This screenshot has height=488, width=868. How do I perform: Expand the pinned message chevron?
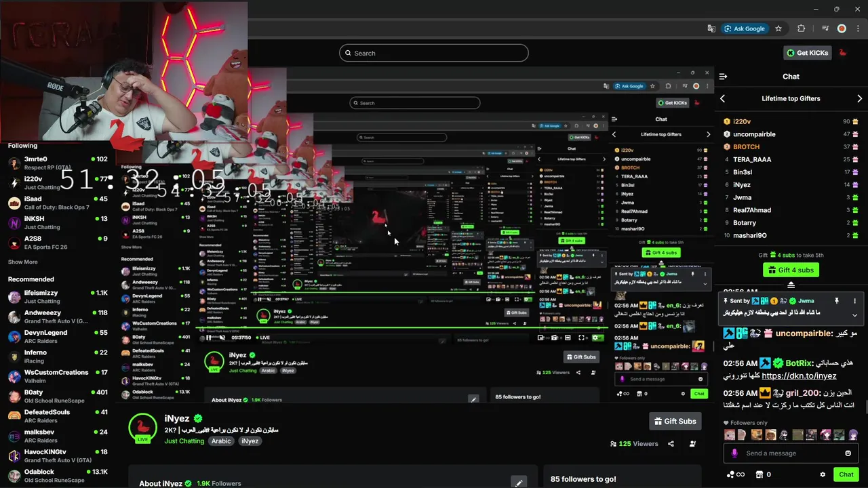pos(854,315)
